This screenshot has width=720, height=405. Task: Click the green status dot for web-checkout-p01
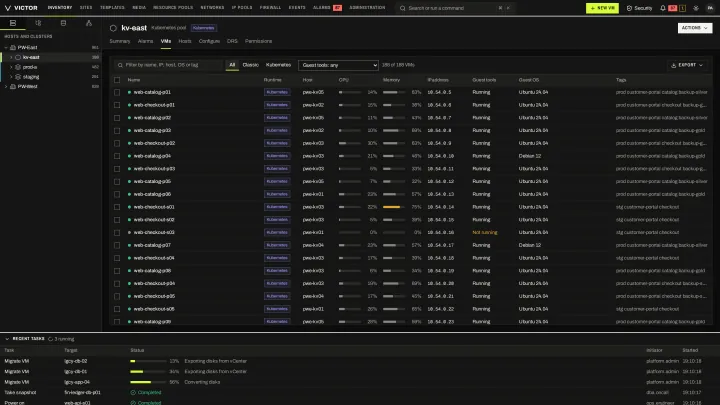[x=129, y=105]
